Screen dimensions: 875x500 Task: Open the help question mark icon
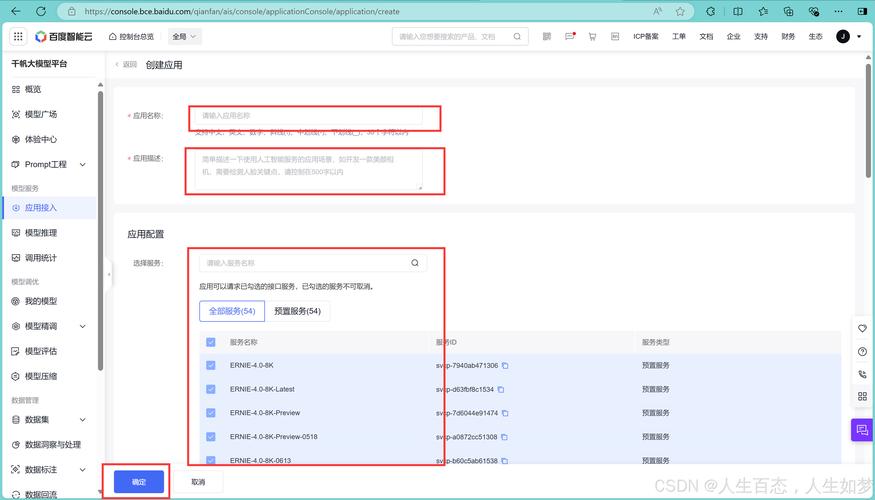point(862,351)
